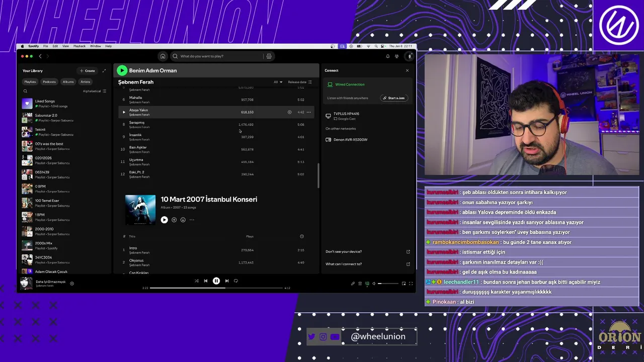Image resolution: width=644 pixels, height=362 pixels.
Task: Skip to the previous track
Action: pyautogui.click(x=205, y=281)
